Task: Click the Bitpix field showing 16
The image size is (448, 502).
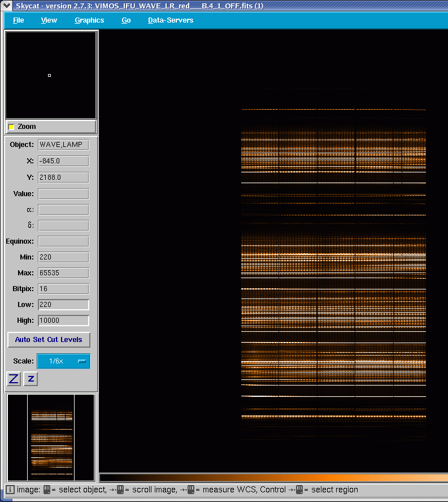Action: [63, 289]
